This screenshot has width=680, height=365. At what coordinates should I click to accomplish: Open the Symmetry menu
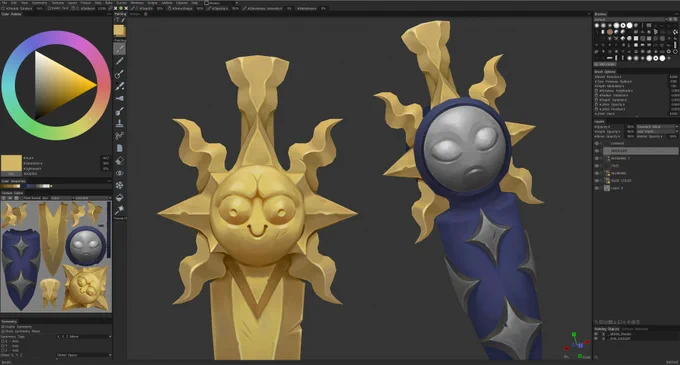tap(39, 3)
